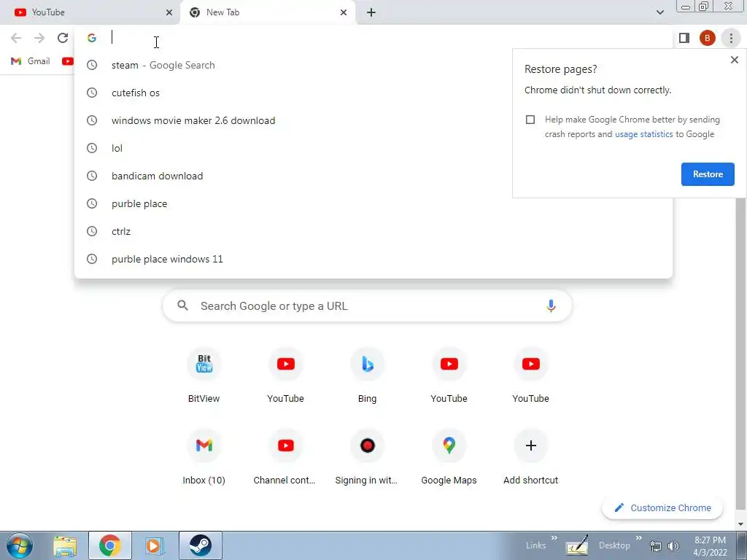Viewport: 747px width, 560px height.
Task: Open the Inbox (10) Gmail shortcut
Action: coord(204,458)
